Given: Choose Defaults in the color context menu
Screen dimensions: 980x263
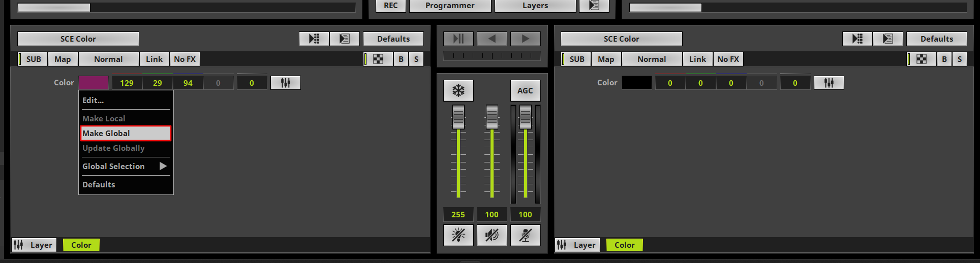Looking at the screenshot, I should click(x=126, y=185).
